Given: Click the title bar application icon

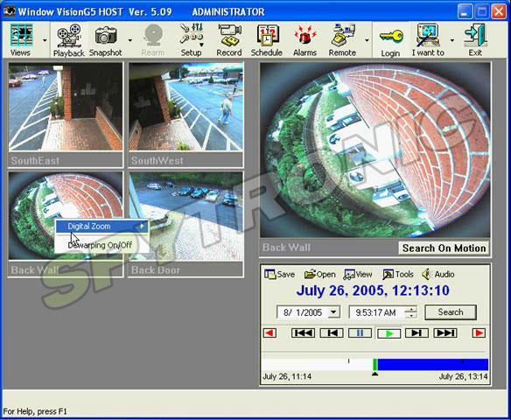Looking at the screenshot, I should [9, 11].
